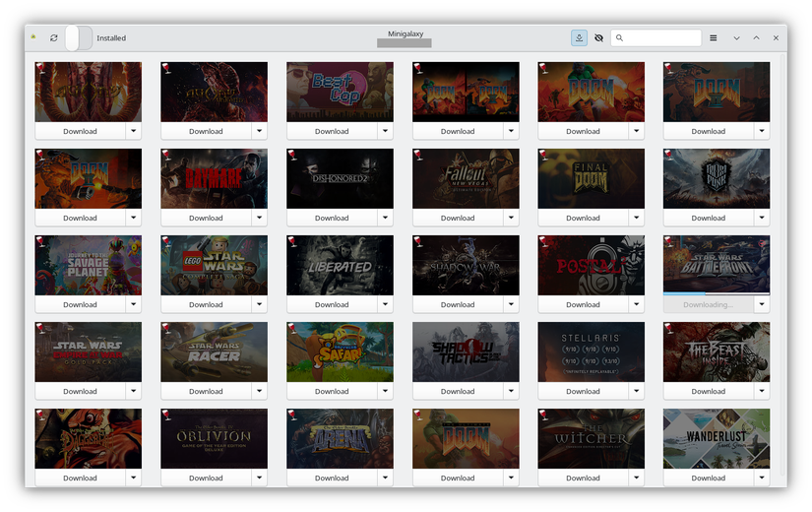Click wine glass icon on Liberated
This screenshot has width=812, height=512.
tap(292, 241)
